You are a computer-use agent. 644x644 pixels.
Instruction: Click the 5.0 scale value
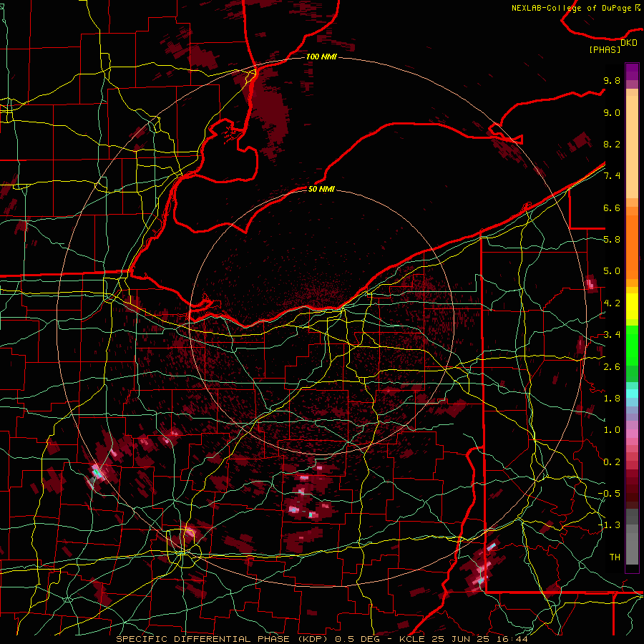pyautogui.click(x=612, y=271)
